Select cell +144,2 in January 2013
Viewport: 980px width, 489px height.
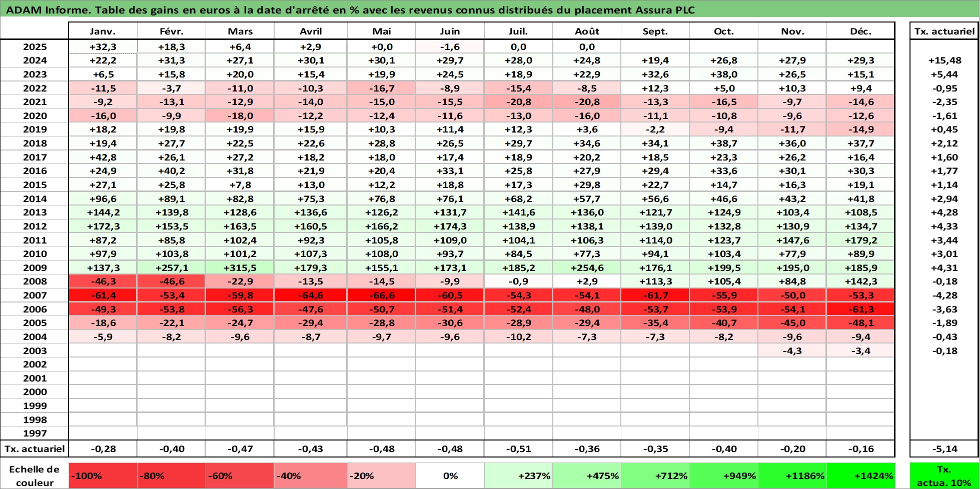tap(103, 212)
